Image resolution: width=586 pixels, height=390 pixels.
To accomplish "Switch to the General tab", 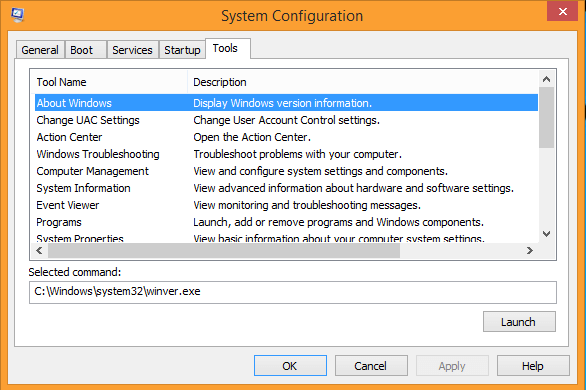I will [40, 50].
